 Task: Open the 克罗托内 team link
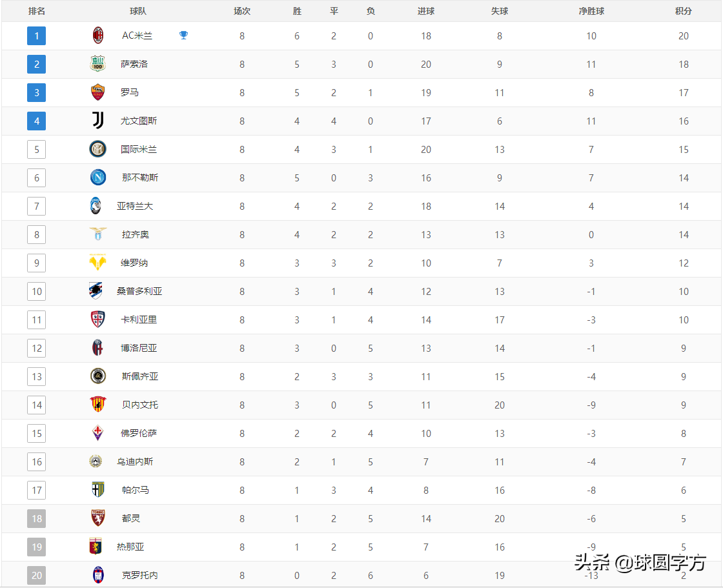(x=139, y=575)
